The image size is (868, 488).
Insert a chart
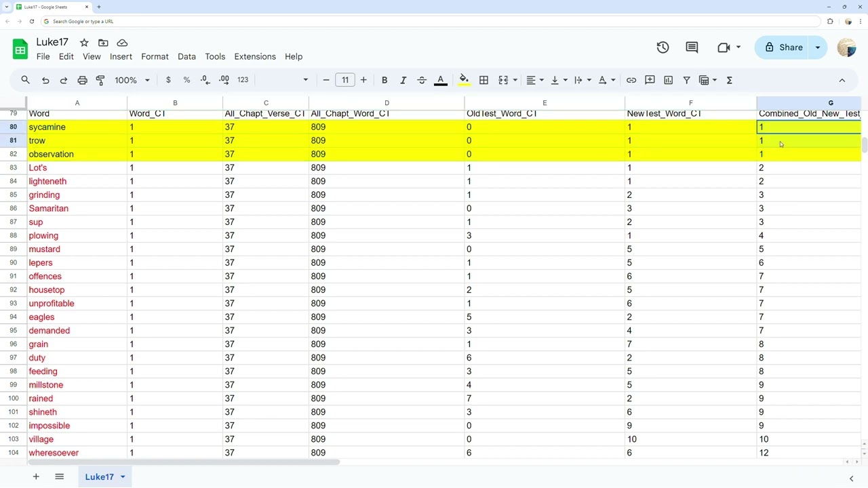(668, 80)
